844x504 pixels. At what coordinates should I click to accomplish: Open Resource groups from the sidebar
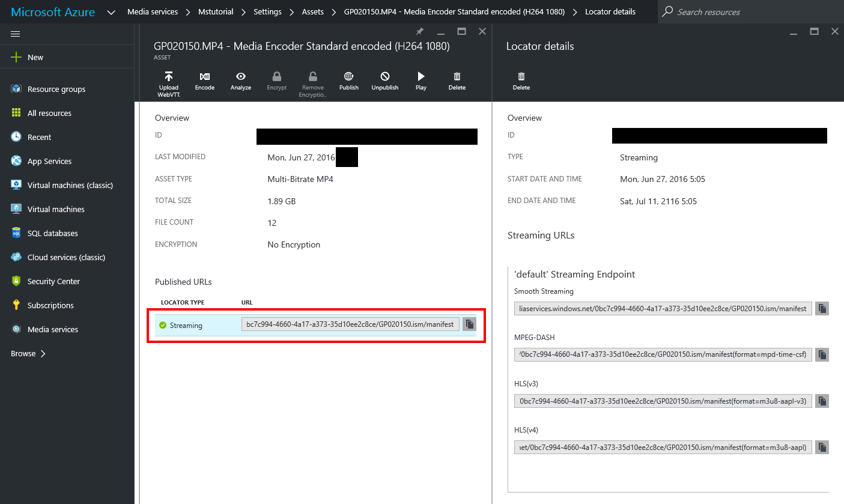point(56,89)
